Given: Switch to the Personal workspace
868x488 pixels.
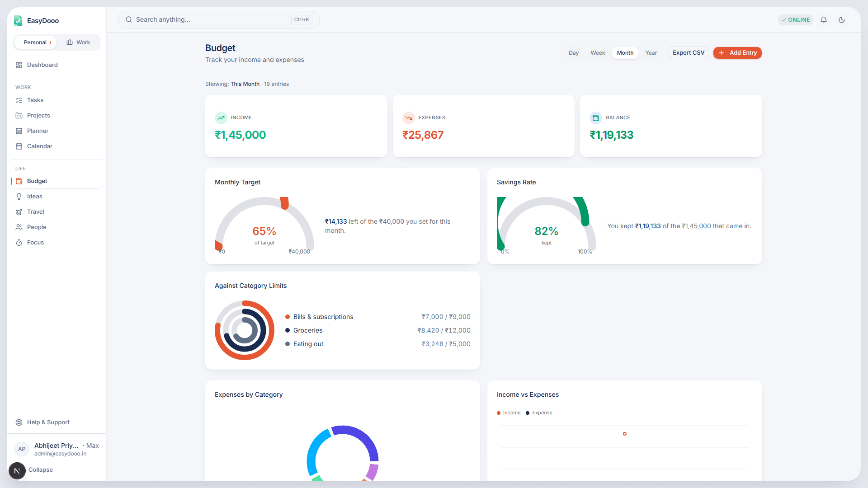Looking at the screenshot, I should [35, 42].
